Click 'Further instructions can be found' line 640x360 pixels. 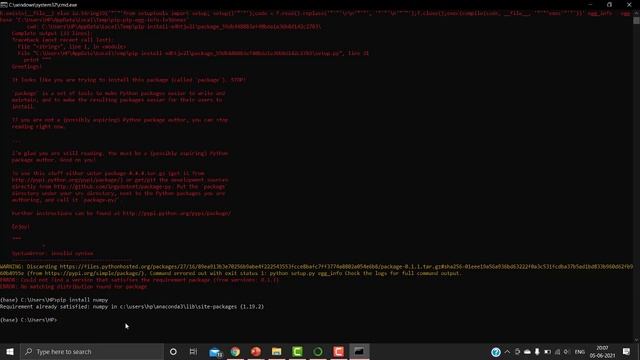click(x=121, y=213)
